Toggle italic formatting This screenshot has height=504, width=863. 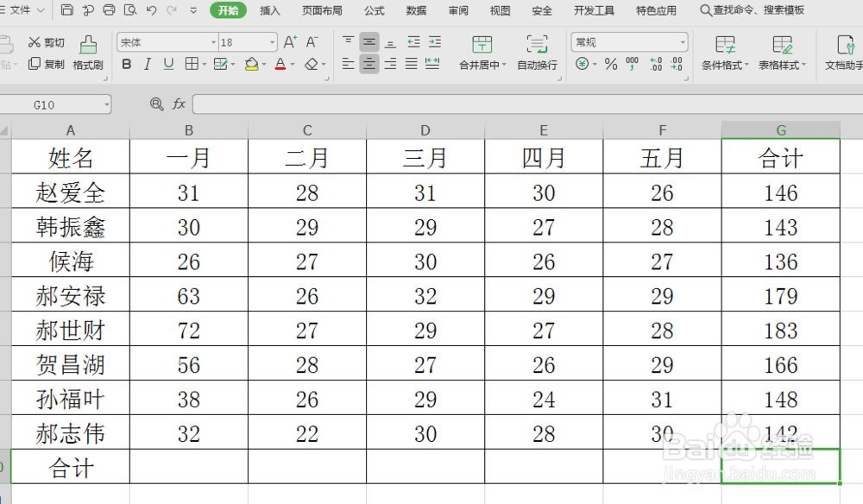[x=147, y=65]
